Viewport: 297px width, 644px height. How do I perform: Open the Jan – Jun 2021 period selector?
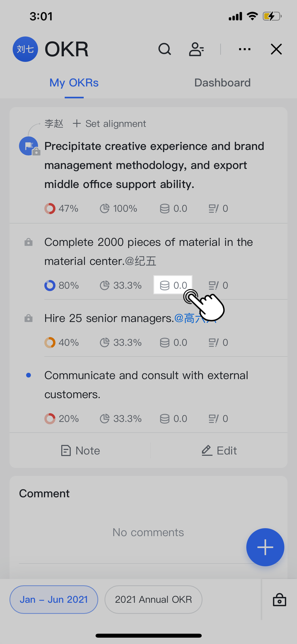coord(54,600)
